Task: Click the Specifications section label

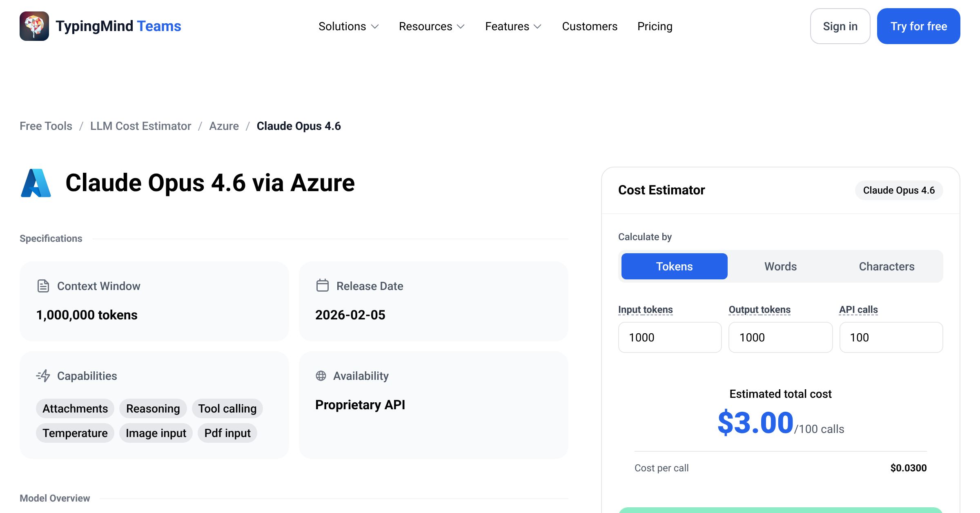Action: tap(51, 239)
